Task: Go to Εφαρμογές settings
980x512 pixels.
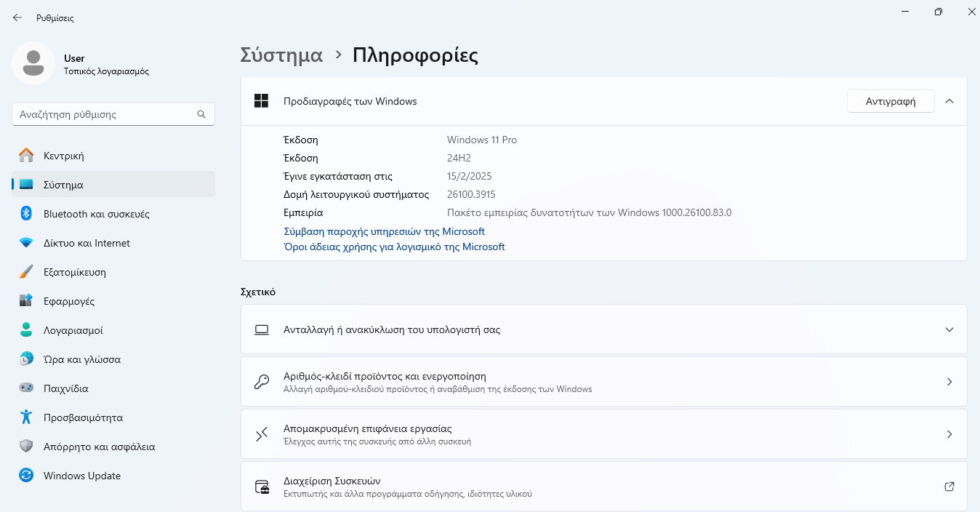Action: point(113,301)
